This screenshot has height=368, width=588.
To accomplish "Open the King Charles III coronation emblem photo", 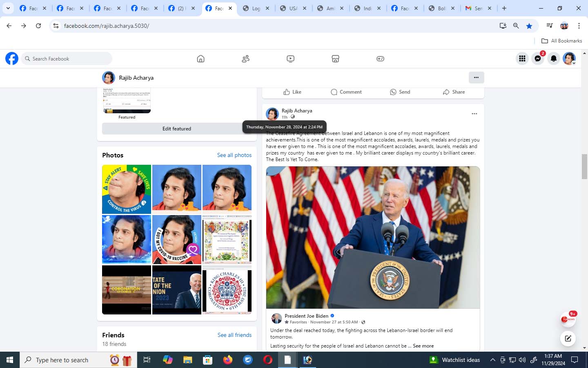I will 227,289.
